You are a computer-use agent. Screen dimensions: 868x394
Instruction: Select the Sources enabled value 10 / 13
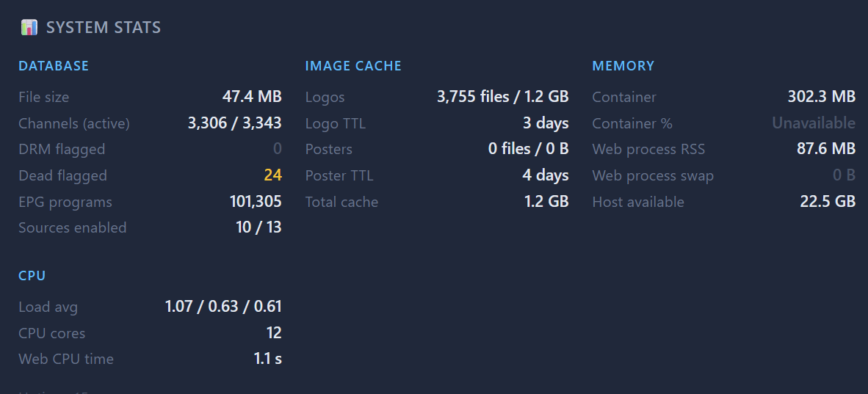click(258, 227)
